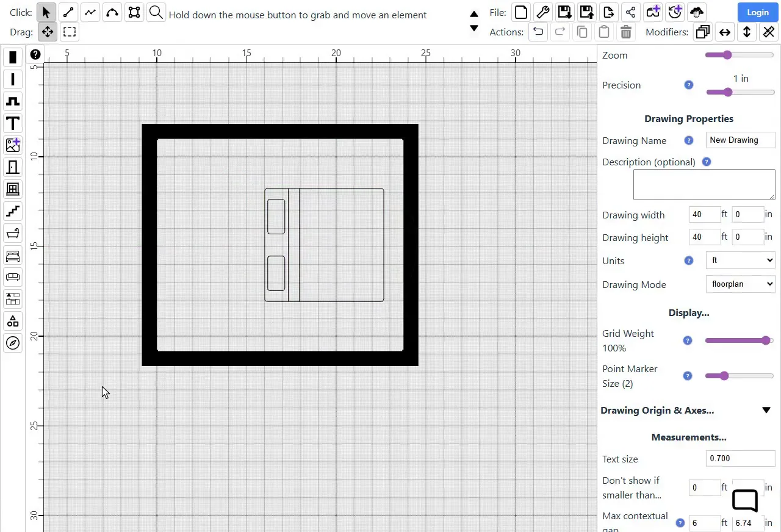Open the Units dropdown
The width and height of the screenshot is (781, 532).
(x=740, y=261)
